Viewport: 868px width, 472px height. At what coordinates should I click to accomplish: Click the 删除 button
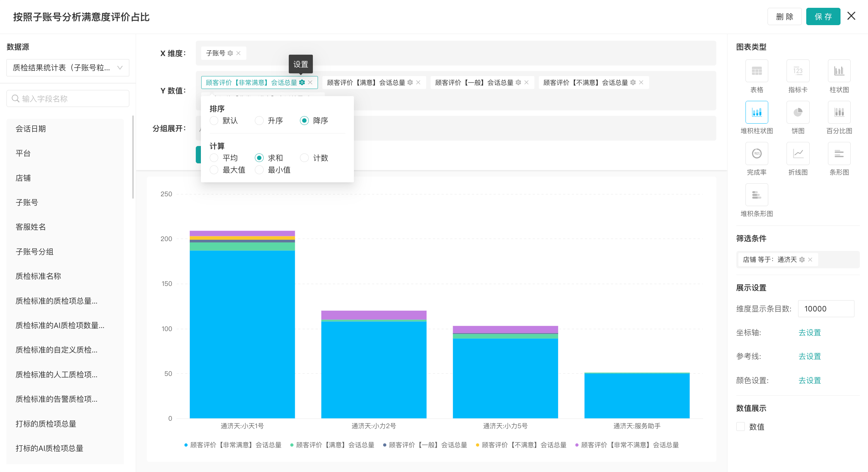tap(785, 16)
